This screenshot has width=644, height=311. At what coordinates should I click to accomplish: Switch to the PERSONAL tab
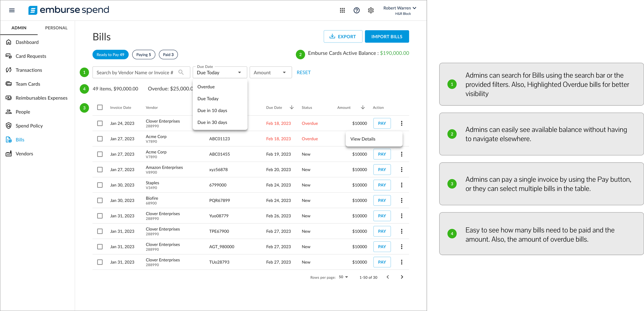(x=56, y=28)
